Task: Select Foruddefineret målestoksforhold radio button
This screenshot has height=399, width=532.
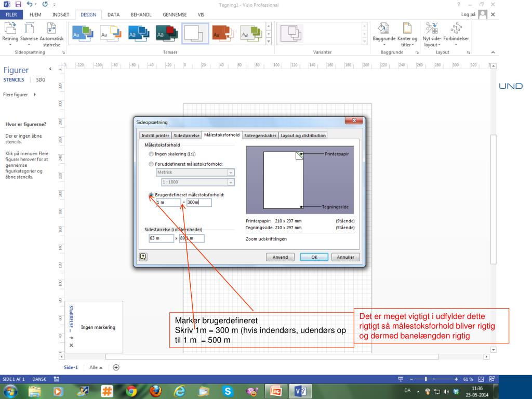Action: 151,164
